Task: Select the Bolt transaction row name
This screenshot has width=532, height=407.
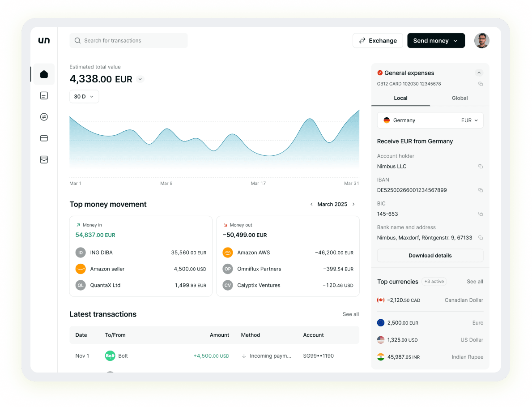Action: point(123,356)
